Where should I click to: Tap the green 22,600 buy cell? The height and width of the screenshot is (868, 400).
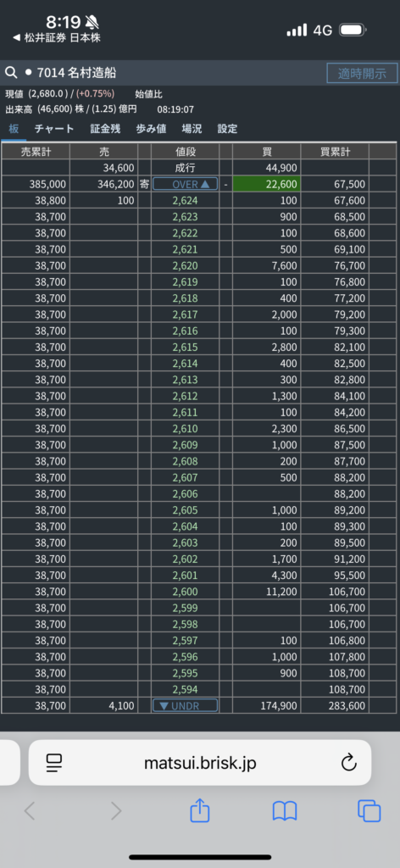(x=267, y=184)
